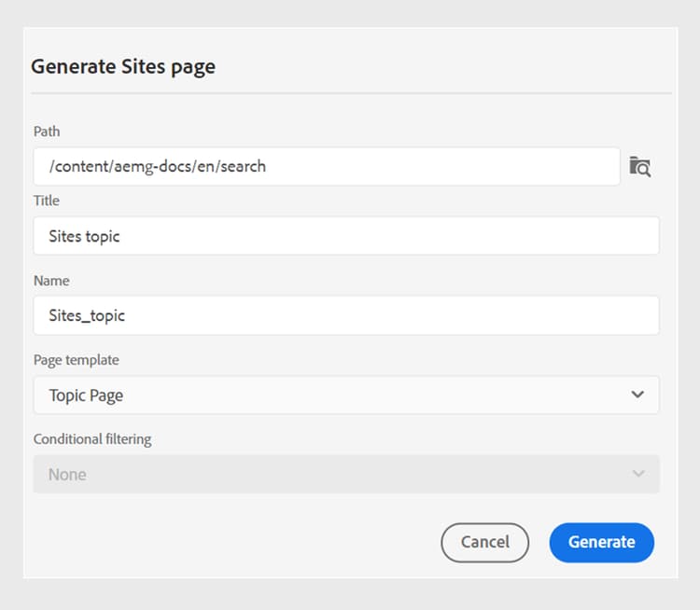This screenshot has height=610, width=700.
Task: Click the None value in Conditional filtering
Action: (x=67, y=475)
